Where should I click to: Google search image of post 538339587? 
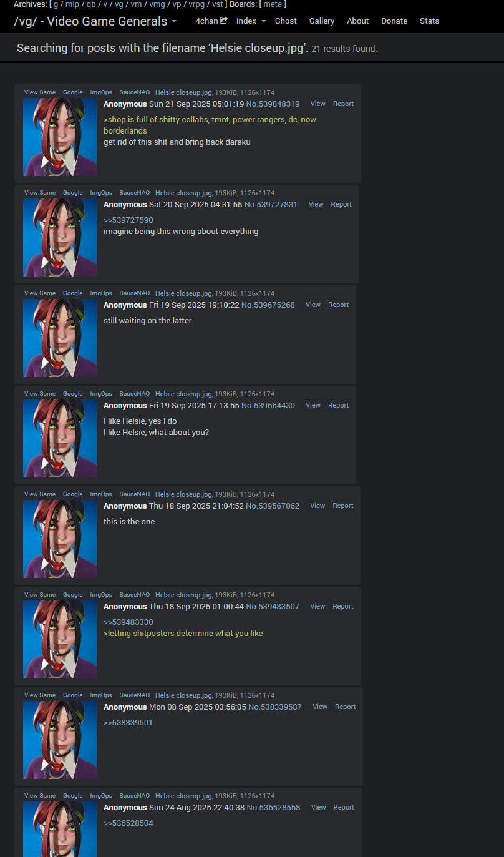(72, 695)
